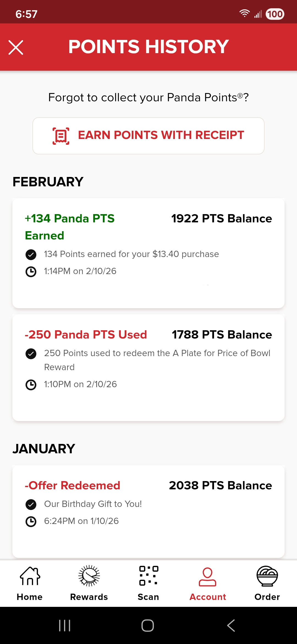Tap the Scan QR code icon
Viewport: 297px width, 644px height.
[148, 576]
